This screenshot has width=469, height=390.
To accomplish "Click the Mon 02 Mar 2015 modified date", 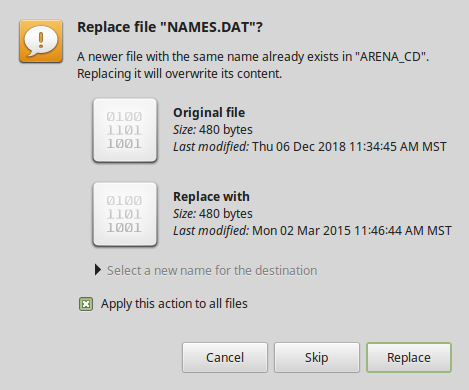I will pyautogui.click(x=352, y=231).
